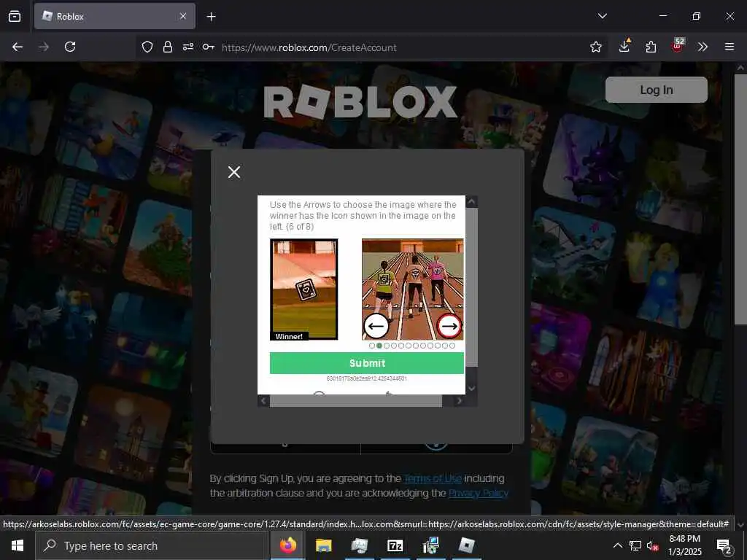Open the tracking protection shield panel
The height and width of the screenshot is (560, 747).
[147, 47]
